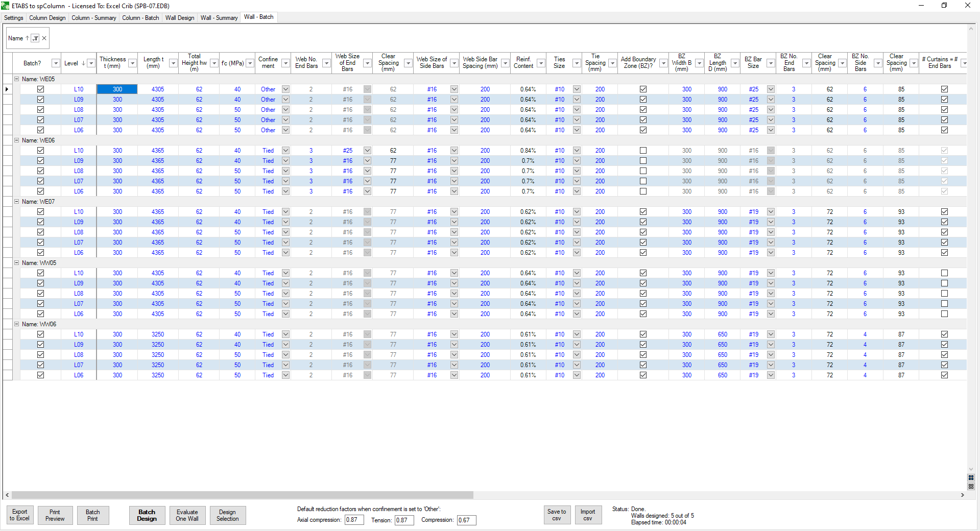Open the BZ Bar Size dropdown for WW06 L06

[x=771, y=375]
